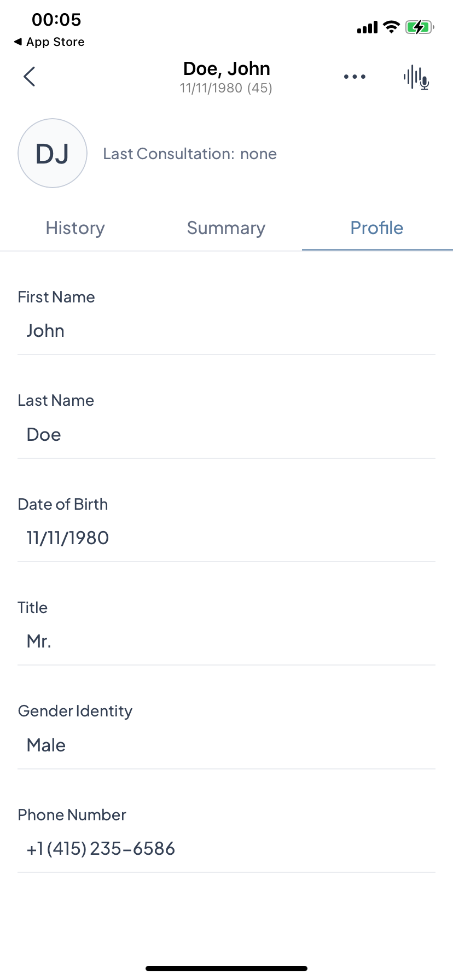
Task: Edit the First Name field
Action: coord(226,331)
